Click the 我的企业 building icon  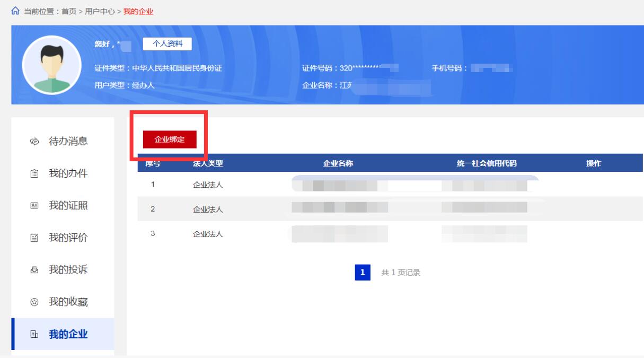32,335
